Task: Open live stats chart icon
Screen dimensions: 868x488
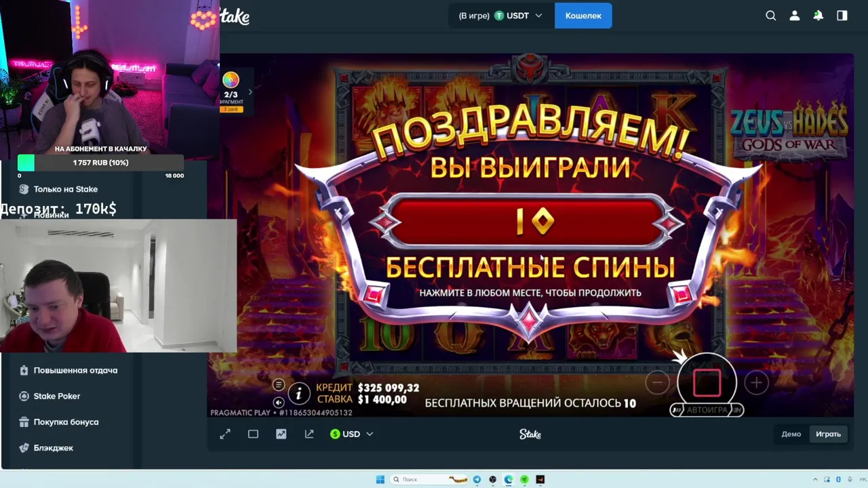Action: click(x=281, y=434)
